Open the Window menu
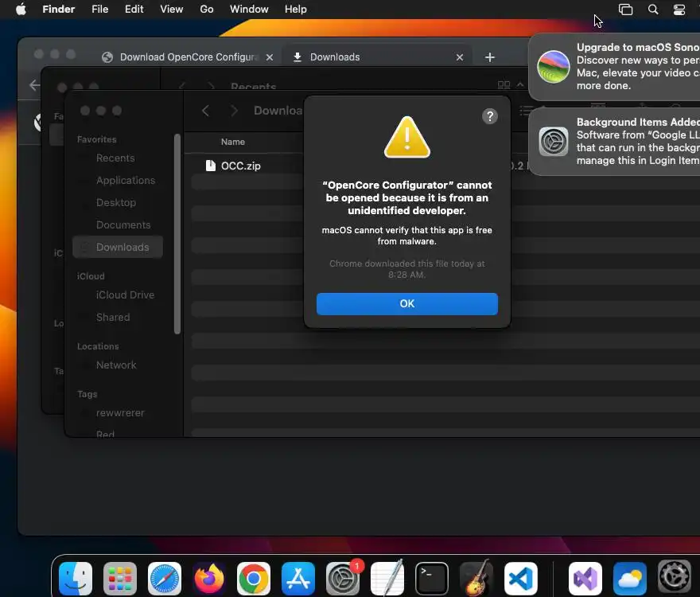This screenshot has height=597, width=700. [x=249, y=10]
